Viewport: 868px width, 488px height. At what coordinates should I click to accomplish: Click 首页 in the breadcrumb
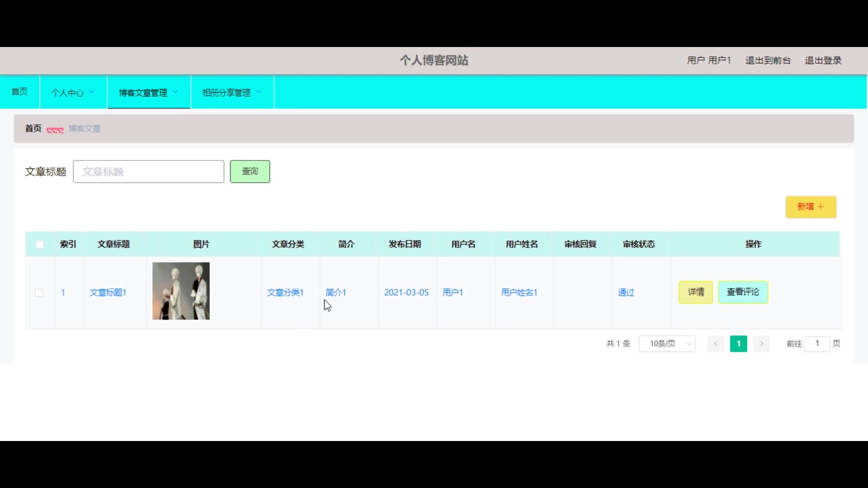click(33, 129)
